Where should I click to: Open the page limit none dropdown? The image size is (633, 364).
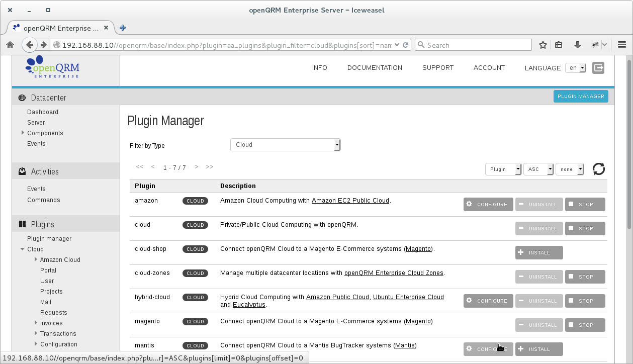(570, 169)
